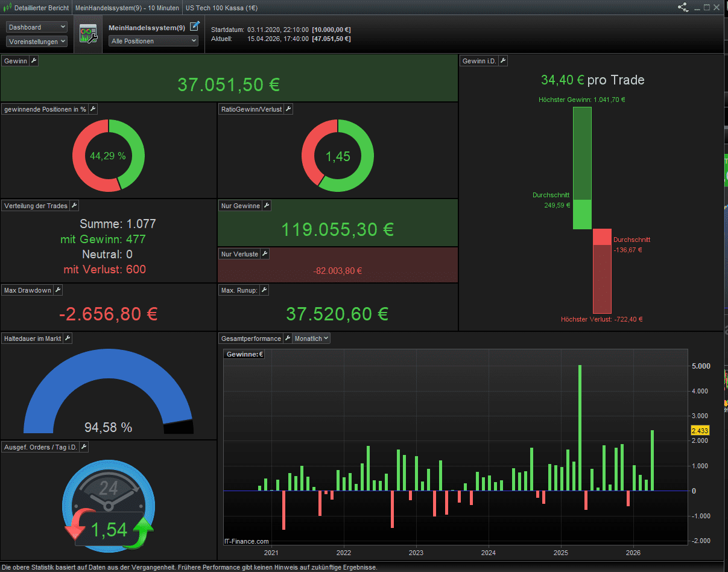This screenshot has width=728, height=572.
Task: Open settings wrench for Verteilung der Trades
Action: coord(74,206)
